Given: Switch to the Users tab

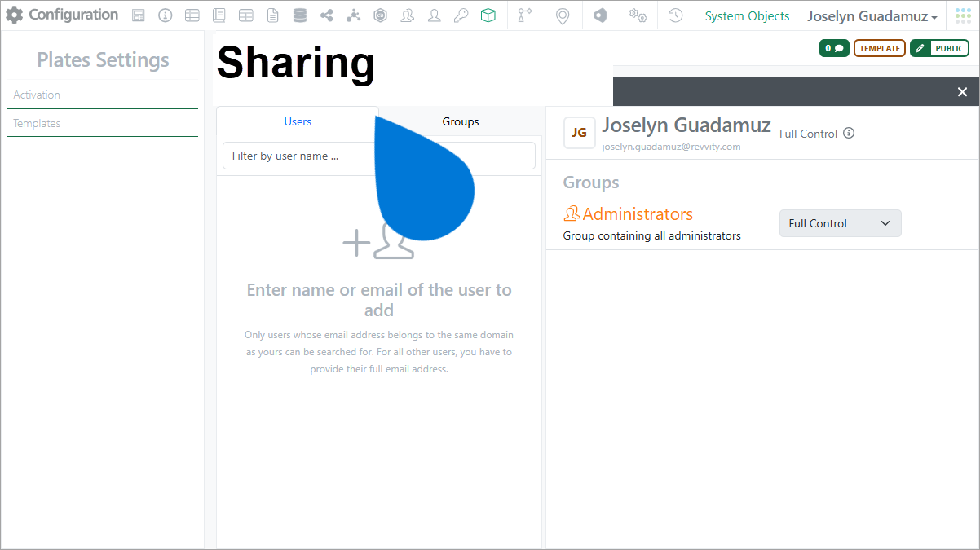Looking at the screenshot, I should tap(298, 121).
